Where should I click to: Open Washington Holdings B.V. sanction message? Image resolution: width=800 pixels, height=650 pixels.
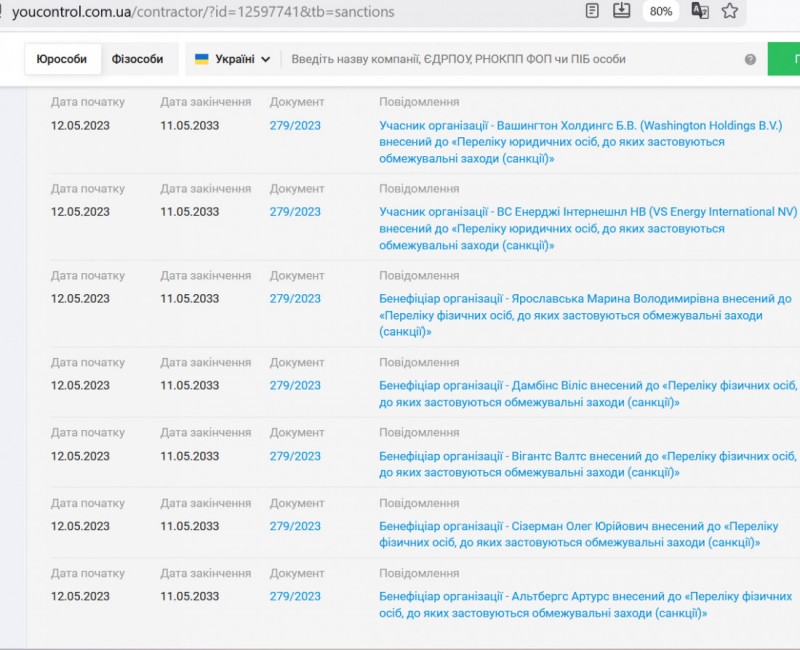(x=580, y=142)
